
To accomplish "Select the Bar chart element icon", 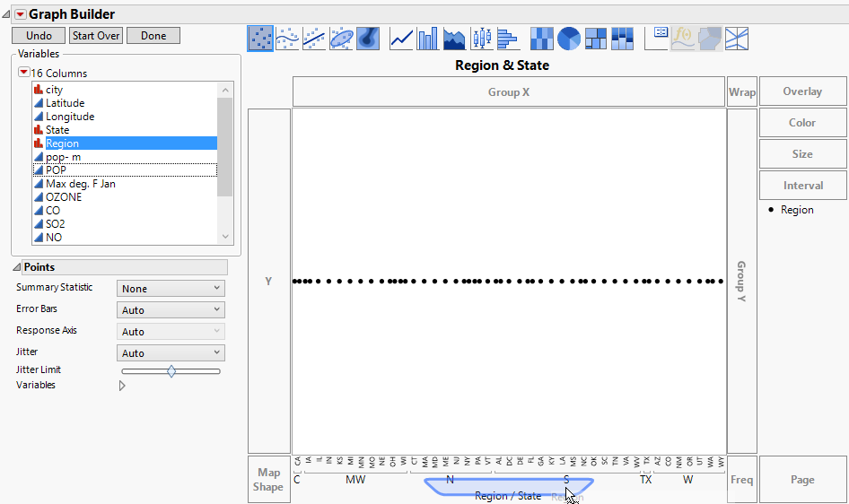I will click(428, 39).
